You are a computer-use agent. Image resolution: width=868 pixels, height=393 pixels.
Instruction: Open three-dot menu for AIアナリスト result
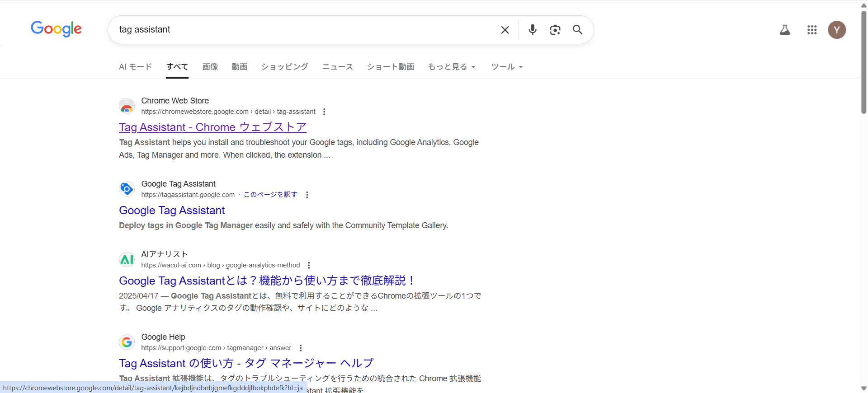[309, 265]
